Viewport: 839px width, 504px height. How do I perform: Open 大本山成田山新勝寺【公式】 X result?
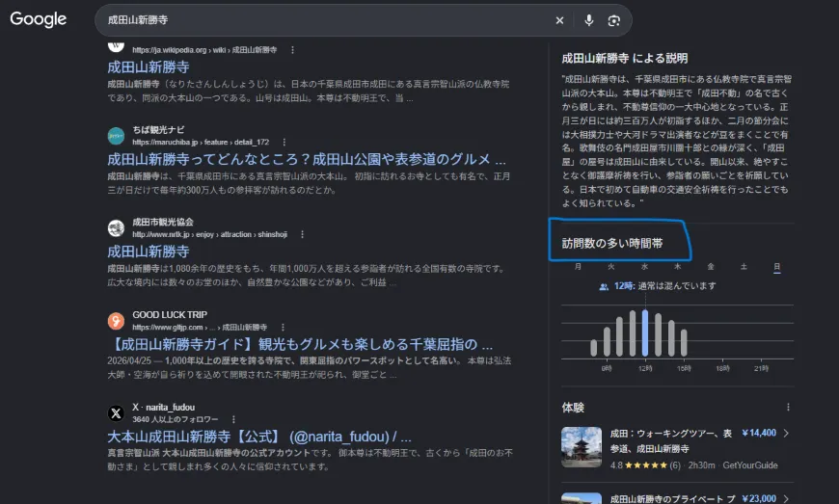(259, 437)
